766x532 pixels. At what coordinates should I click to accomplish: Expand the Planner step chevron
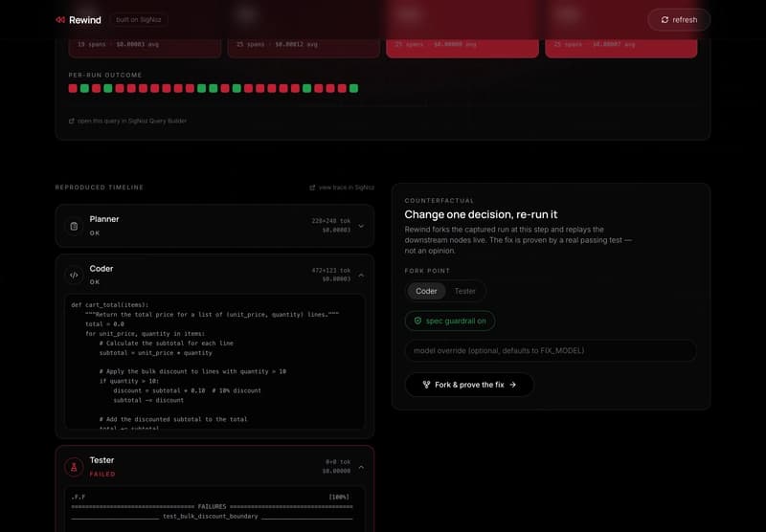pos(361,226)
